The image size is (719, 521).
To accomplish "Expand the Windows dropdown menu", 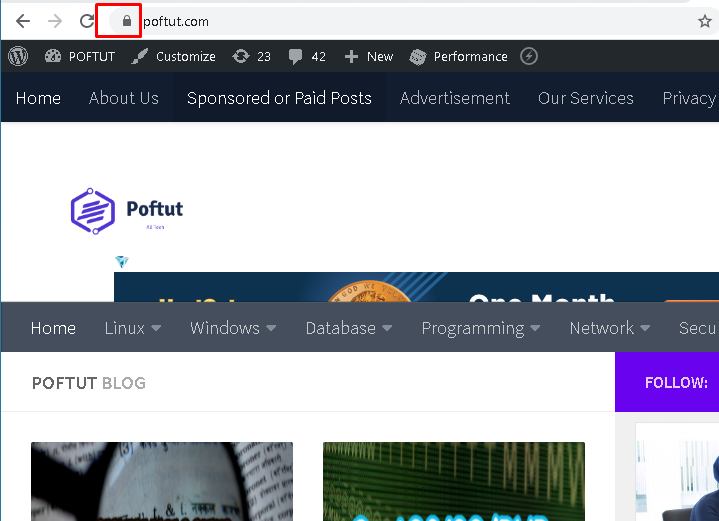I will (x=233, y=328).
